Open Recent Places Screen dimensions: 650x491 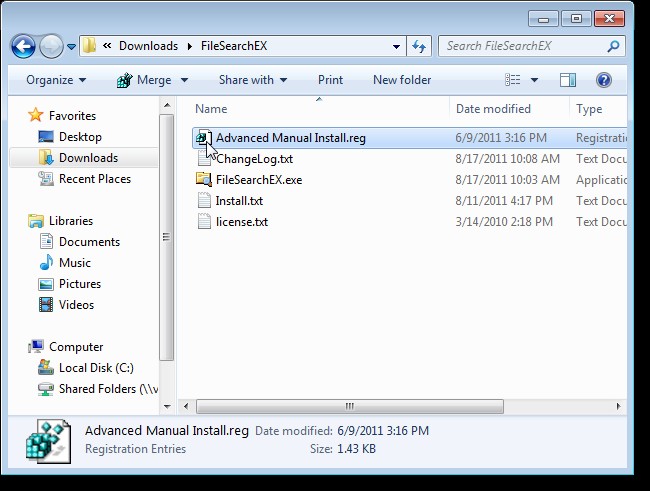tap(95, 179)
